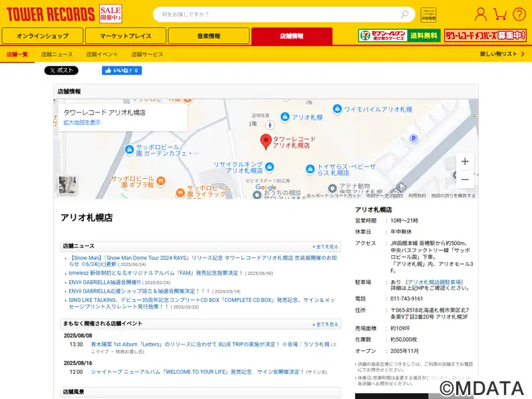Open map 利用規約 link
This screenshot has height=399, width=532.
tap(417, 196)
